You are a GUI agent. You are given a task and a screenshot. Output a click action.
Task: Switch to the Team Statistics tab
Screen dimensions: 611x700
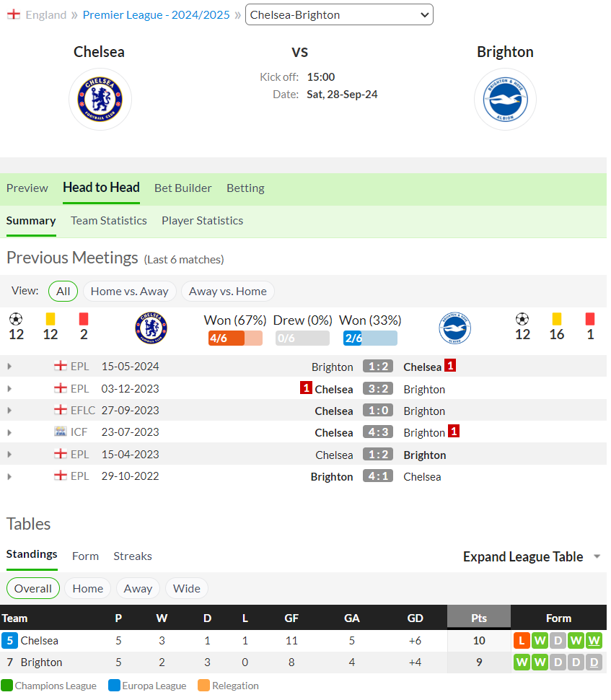coord(108,221)
